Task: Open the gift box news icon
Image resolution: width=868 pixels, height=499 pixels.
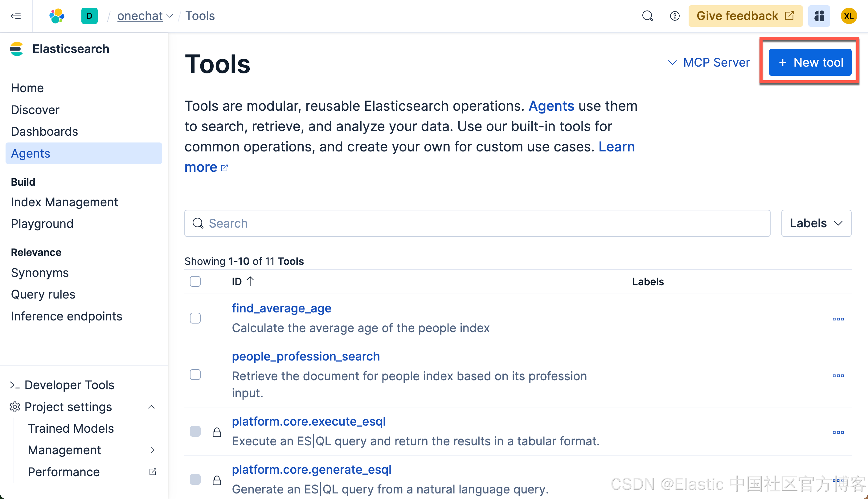Action: point(819,16)
